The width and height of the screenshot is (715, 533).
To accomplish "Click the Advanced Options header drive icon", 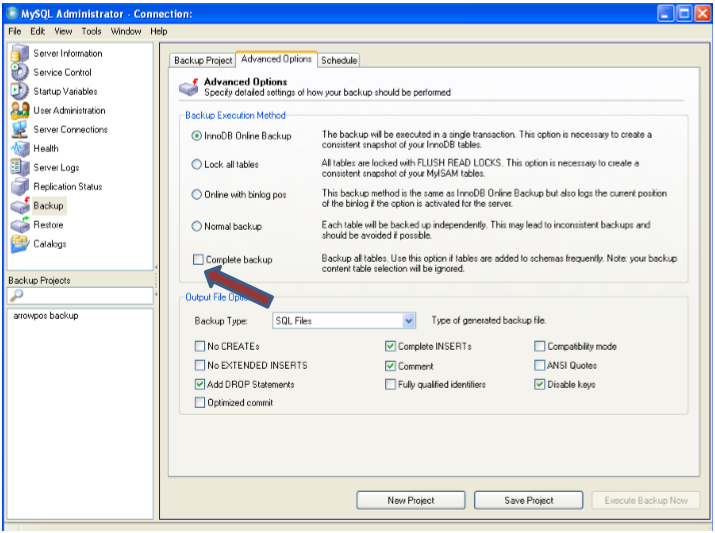I will (x=189, y=87).
